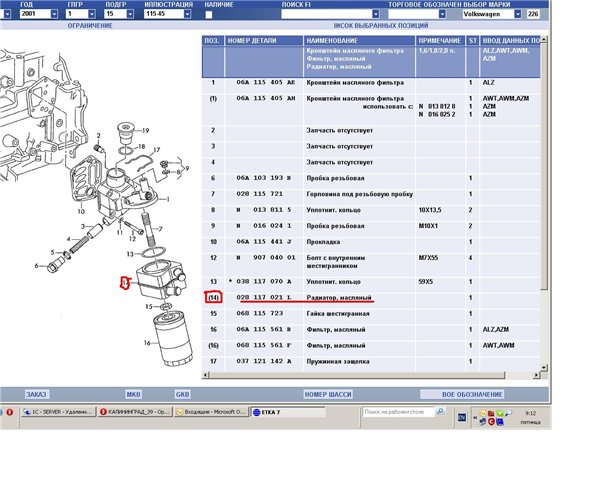Select part number N 016 024 1

click(x=264, y=226)
